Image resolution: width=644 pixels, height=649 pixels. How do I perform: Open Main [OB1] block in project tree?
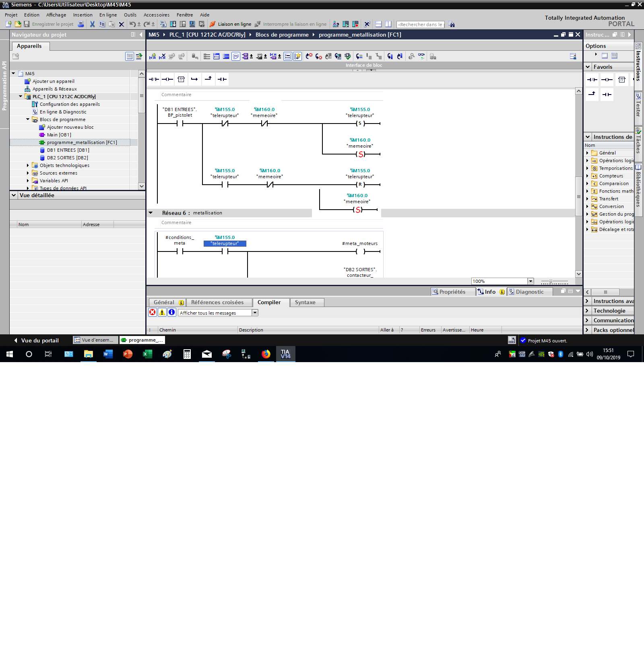tap(59, 135)
